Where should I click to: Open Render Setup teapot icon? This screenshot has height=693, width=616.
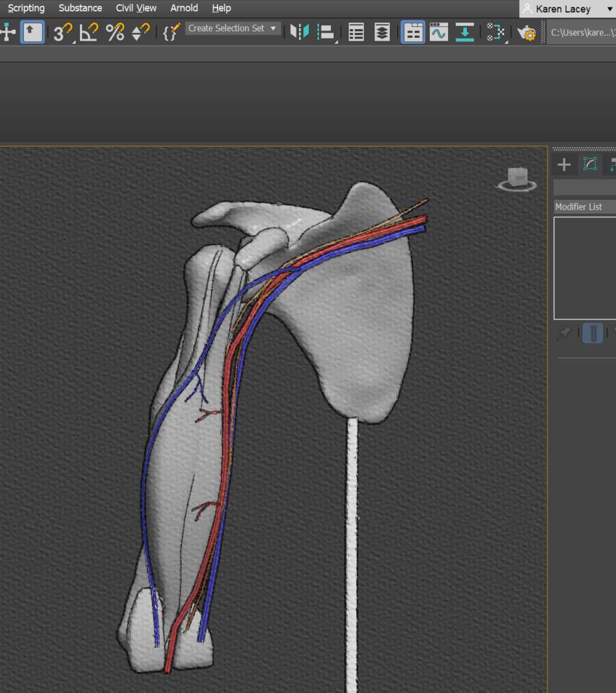click(526, 32)
